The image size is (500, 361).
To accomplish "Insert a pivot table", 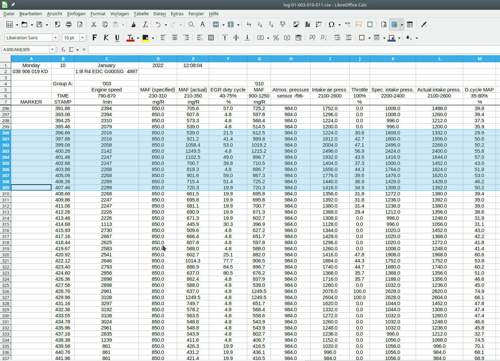I will pos(319,24).
